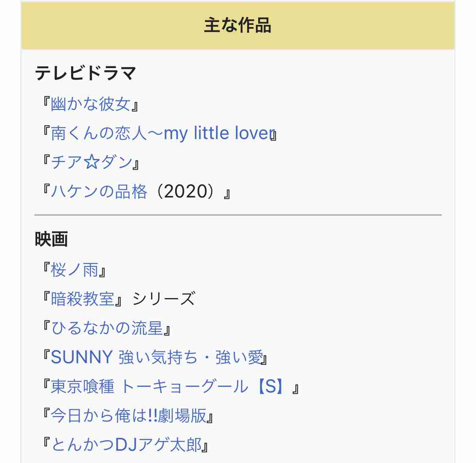Click the (2020) text after ハケンの品格
The height and width of the screenshot is (463, 476).
pyautogui.click(x=186, y=192)
